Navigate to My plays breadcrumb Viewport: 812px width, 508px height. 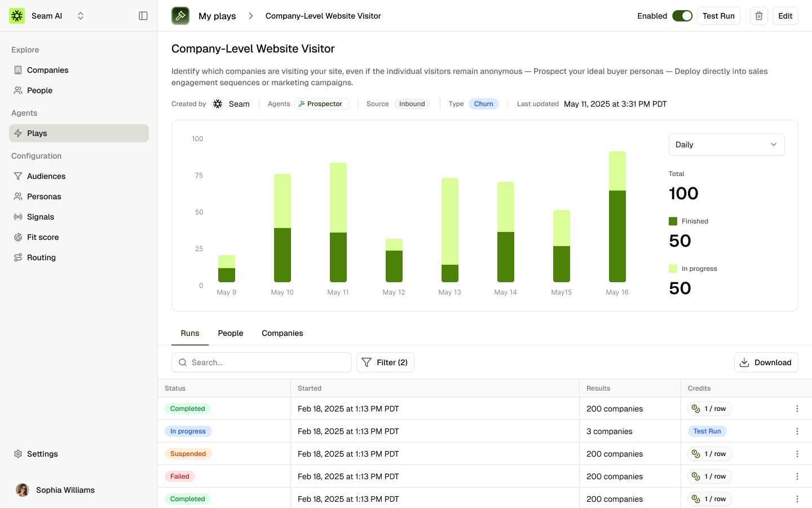pyautogui.click(x=217, y=16)
